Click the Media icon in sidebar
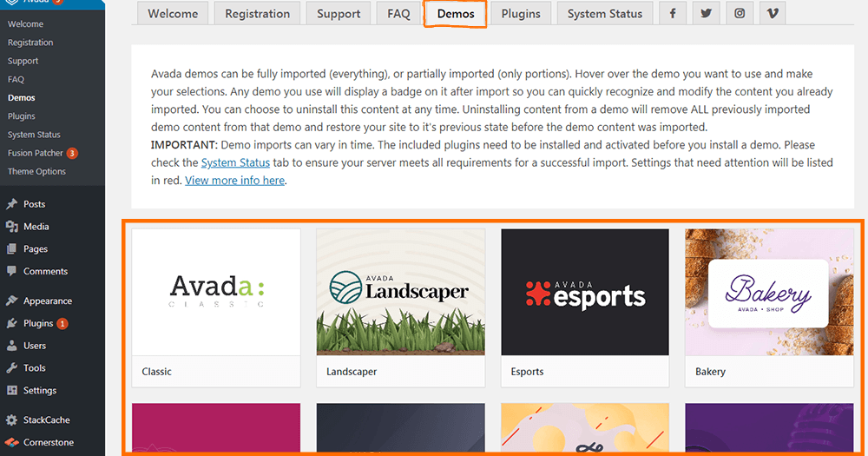This screenshot has height=456, width=868. (x=11, y=227)
